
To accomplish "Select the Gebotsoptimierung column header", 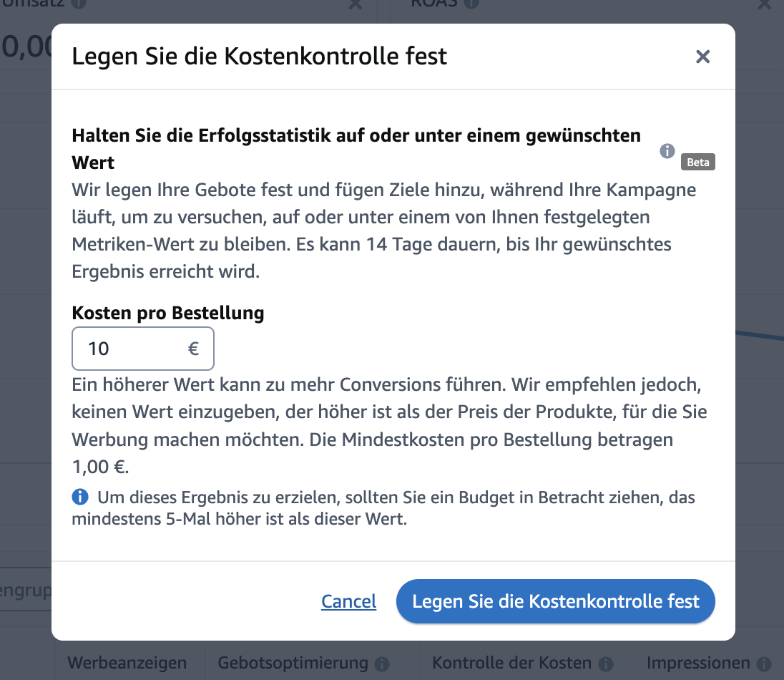I will tap(293, 663).
